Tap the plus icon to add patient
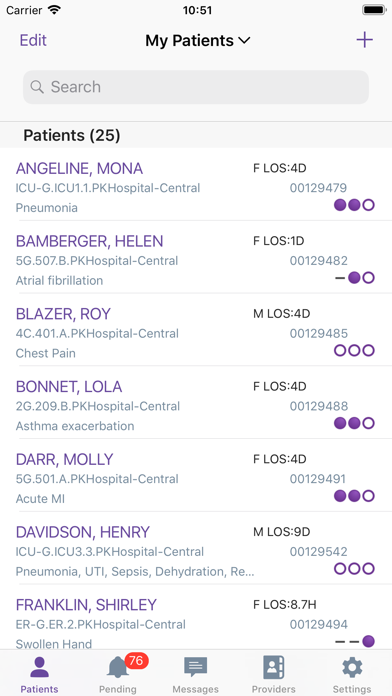The height and width of the screenshot is (696, 392). (364, 40)
